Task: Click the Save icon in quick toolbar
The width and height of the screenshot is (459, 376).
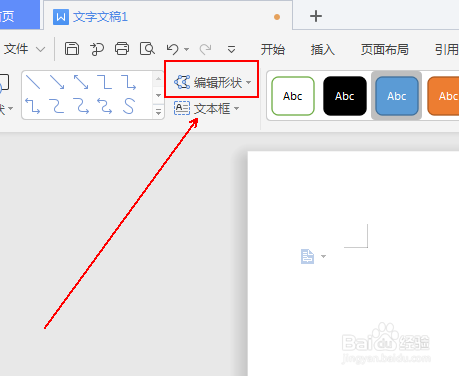Action: coord(72,49)
